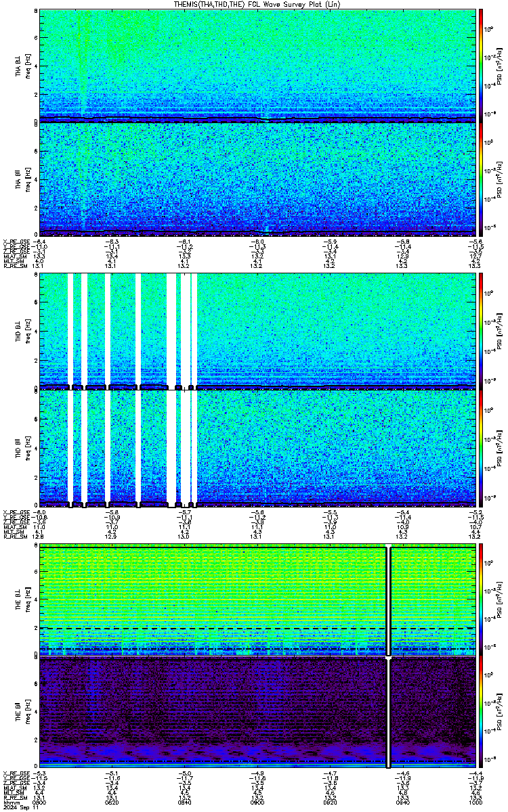This screenshot has width=508, height=812.
Task: Click the black data gap in THE B-parallel panel
Action: [x=389, y=713]
